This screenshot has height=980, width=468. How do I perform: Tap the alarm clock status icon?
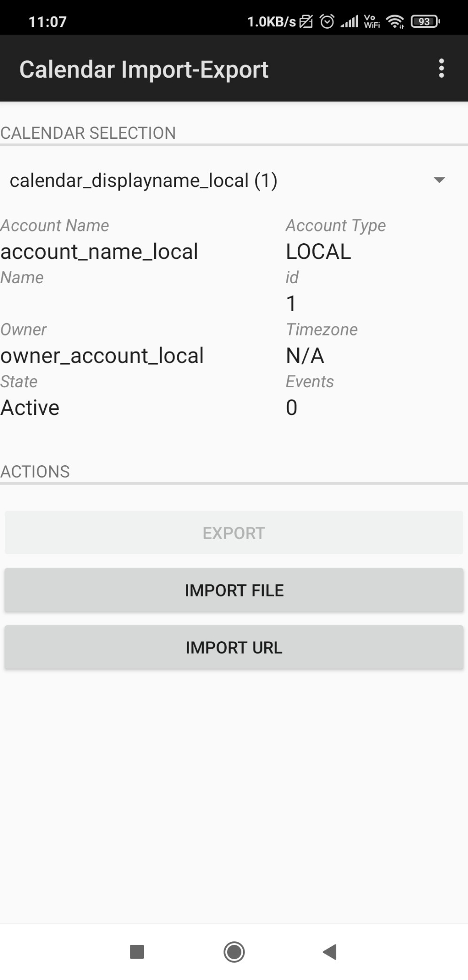327,21
